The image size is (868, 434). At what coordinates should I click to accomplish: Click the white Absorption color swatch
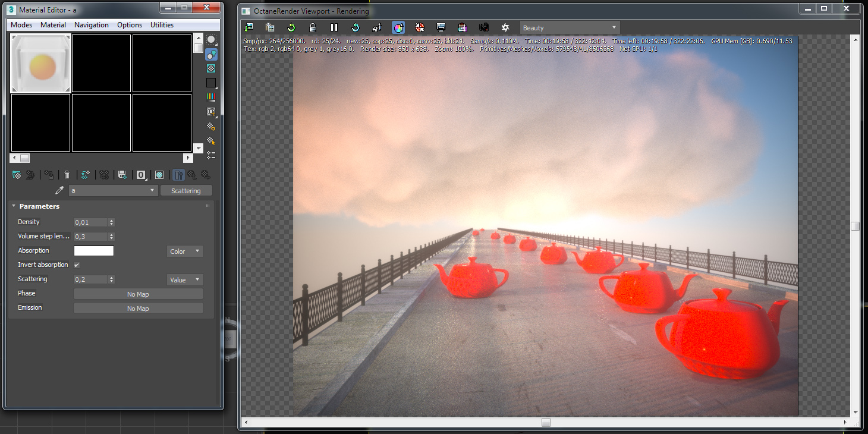pyautogui.click(x=94, y=251)
